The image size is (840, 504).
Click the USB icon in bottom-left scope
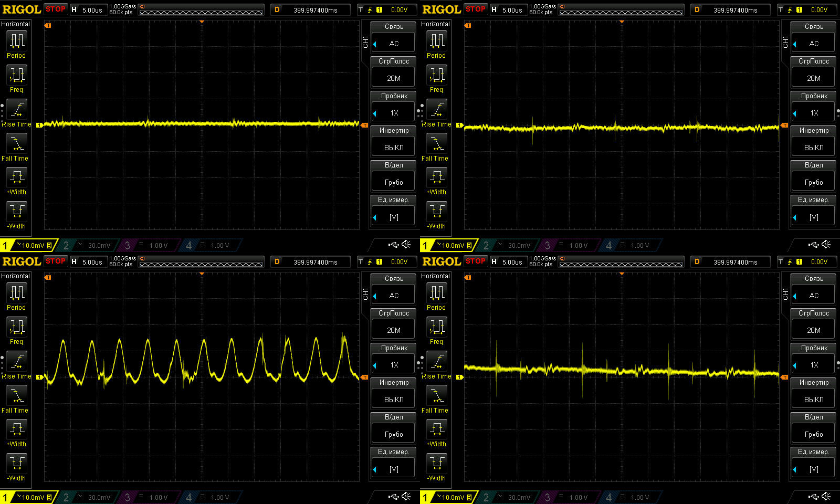pyautogui.click(x=393, y=497)
